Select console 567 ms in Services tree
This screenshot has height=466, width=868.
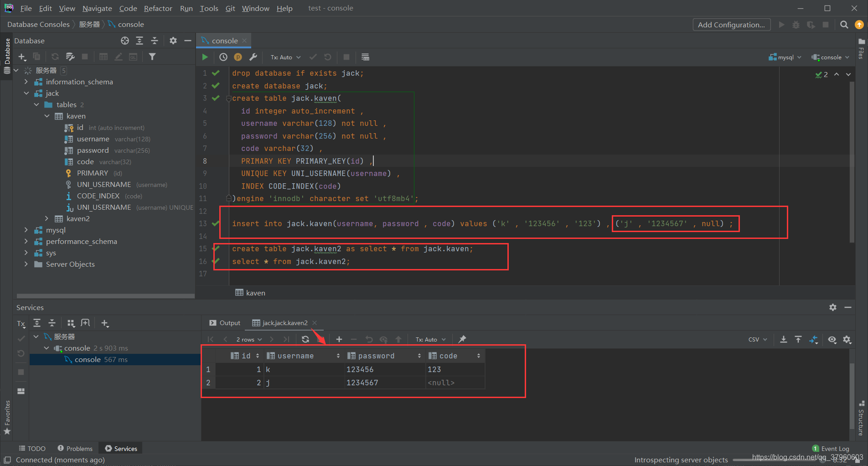click(101, 359)
